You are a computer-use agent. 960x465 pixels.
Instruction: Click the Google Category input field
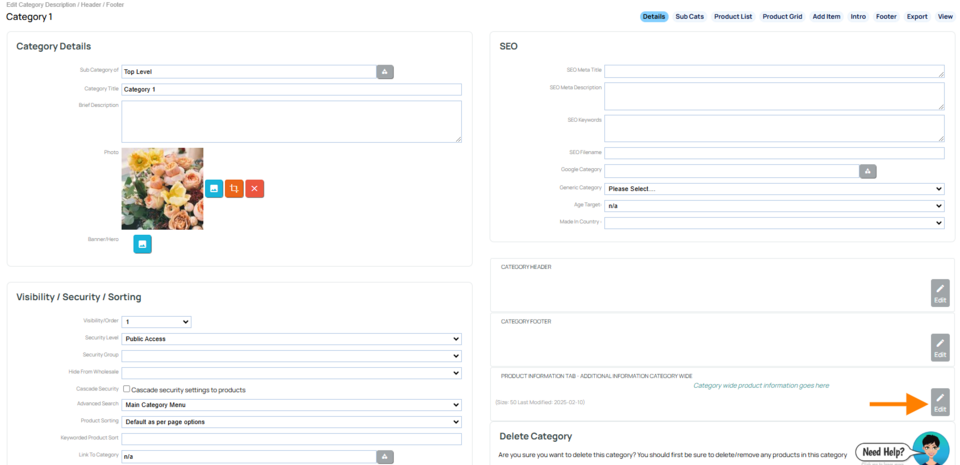732,171
